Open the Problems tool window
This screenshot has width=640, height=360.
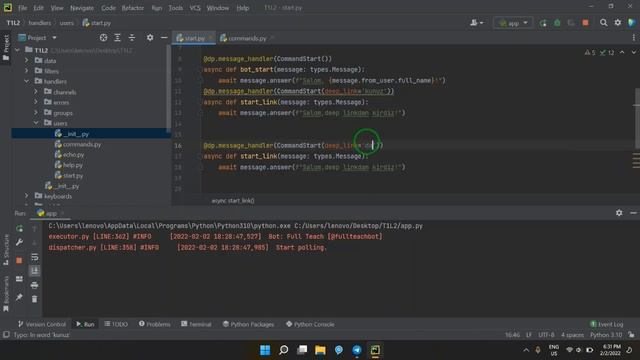[x=154, y=324]
